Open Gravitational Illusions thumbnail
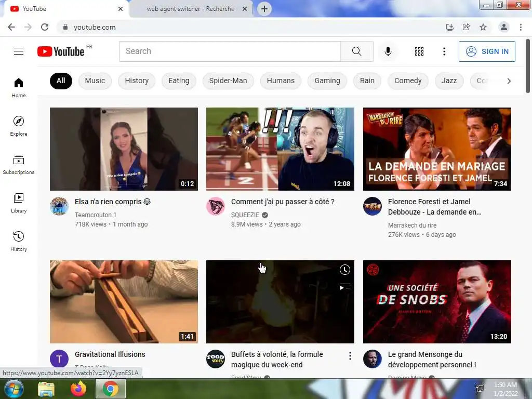 coord(124,302)
